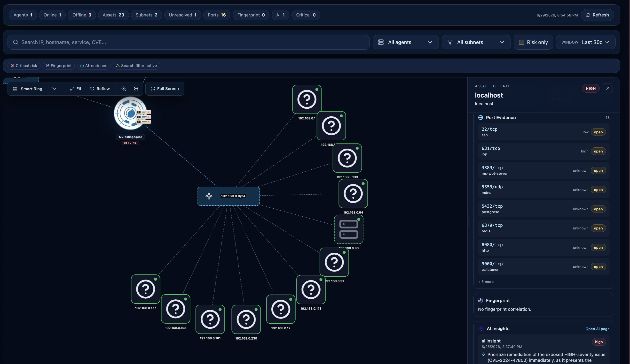Select the 3389/tcp ms-wbt-server port row

543,171
